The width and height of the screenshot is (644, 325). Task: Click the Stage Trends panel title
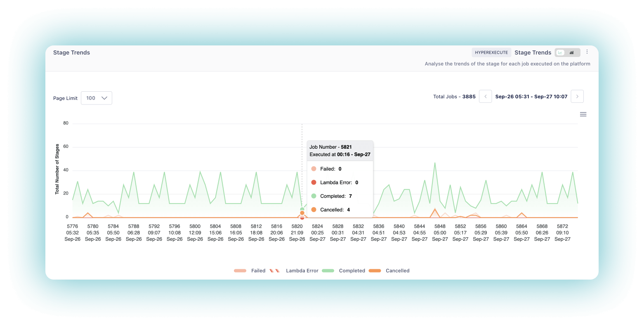[x=71, y=52]
